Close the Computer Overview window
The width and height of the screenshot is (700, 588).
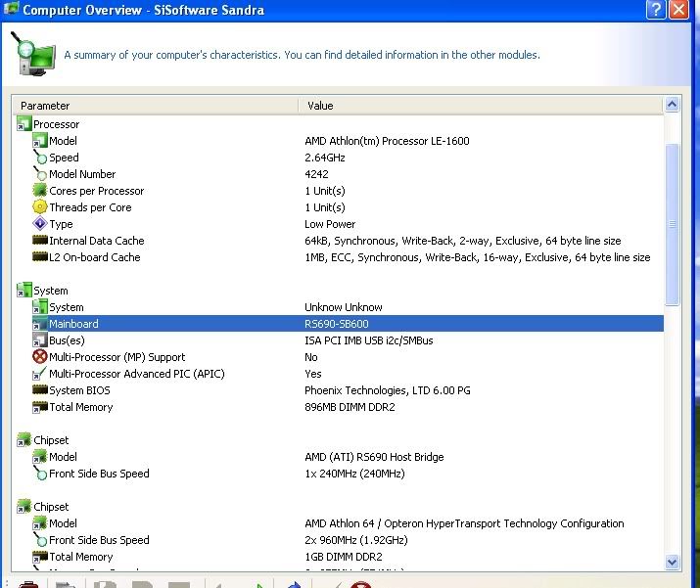679,10
